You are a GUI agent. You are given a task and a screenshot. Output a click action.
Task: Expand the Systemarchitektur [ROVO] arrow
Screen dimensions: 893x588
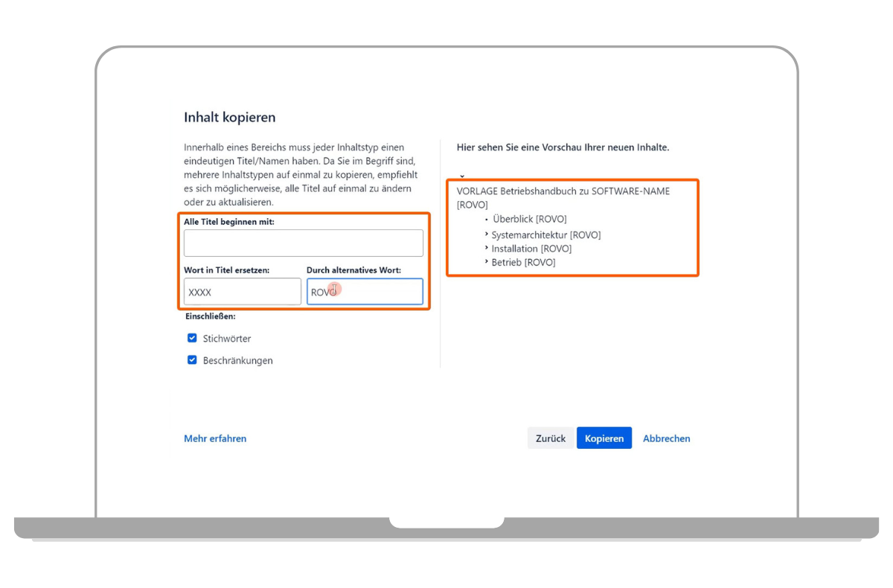coord(486,234)
